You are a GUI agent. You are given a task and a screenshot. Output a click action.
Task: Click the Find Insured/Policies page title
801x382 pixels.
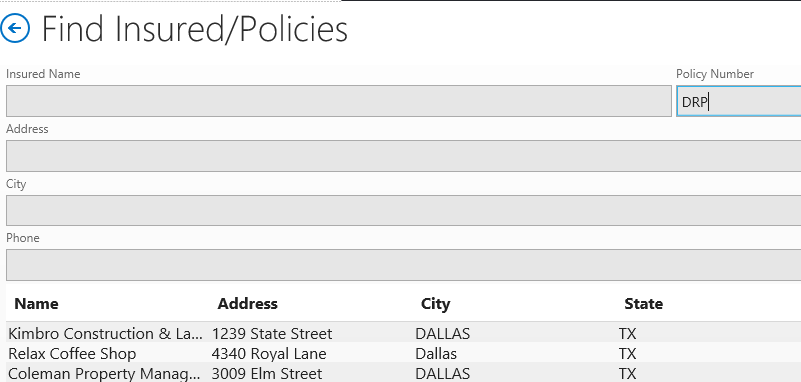click(x=194, y=29)
